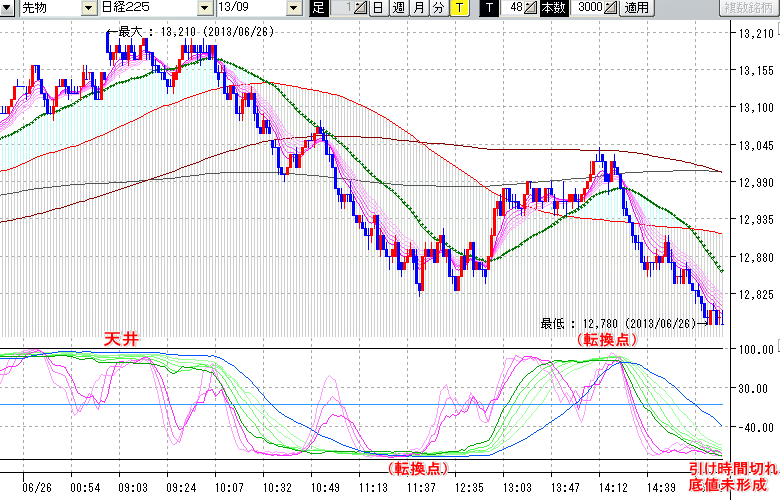Click the yellow T tick button
This screenshot has width=780, height=500.
(458, 8)
